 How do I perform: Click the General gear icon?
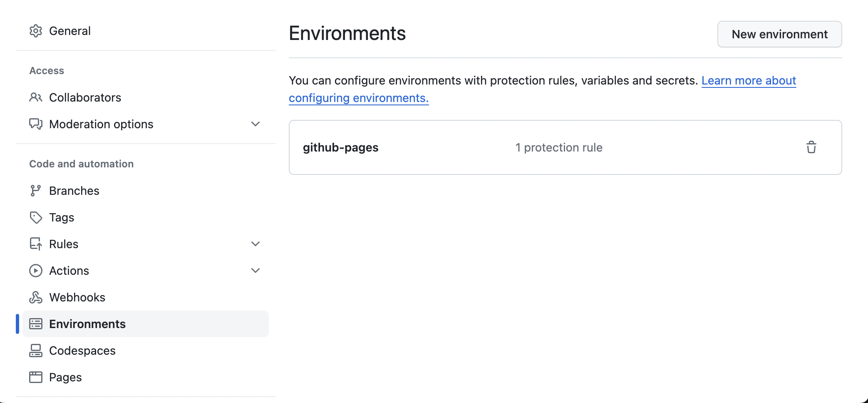[x=36, y=31]
